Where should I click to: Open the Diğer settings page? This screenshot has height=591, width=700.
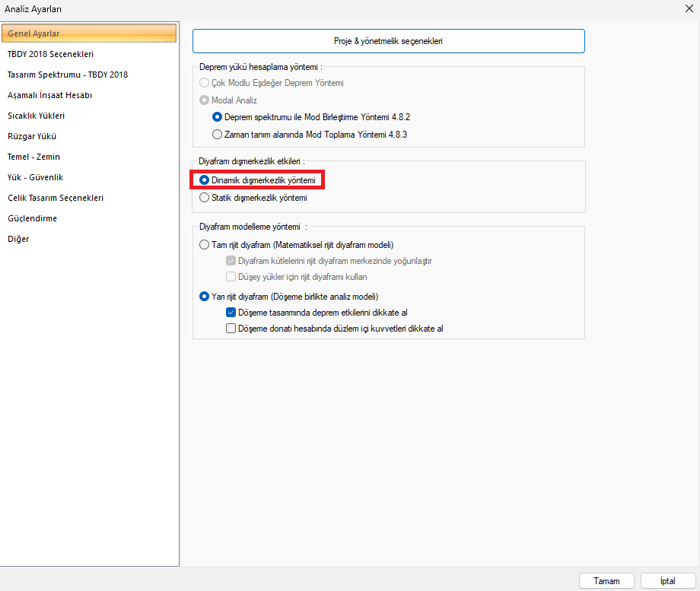click(x=18, y=239)
